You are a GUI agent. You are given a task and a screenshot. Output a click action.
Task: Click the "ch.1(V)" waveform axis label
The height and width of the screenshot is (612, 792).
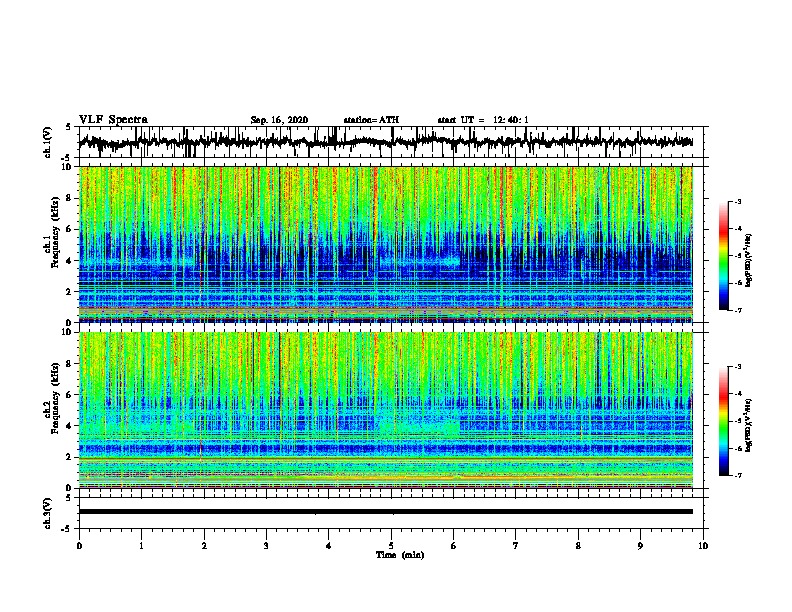pos(48,142)
